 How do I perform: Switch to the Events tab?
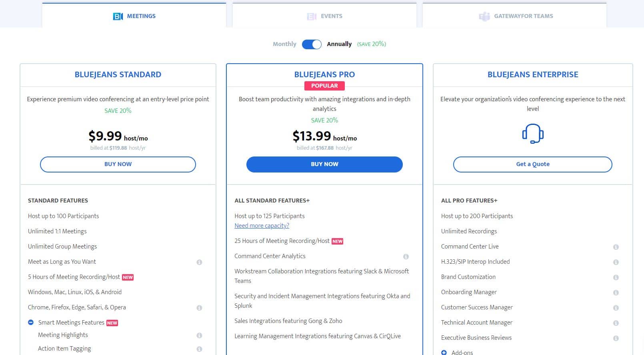coord(324,16)
